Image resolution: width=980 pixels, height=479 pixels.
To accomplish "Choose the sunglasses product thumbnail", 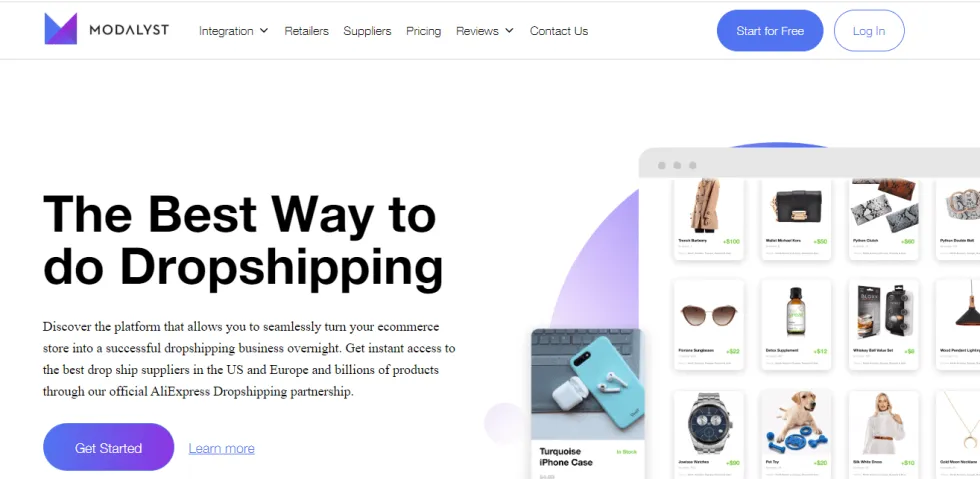I will 708,315.
